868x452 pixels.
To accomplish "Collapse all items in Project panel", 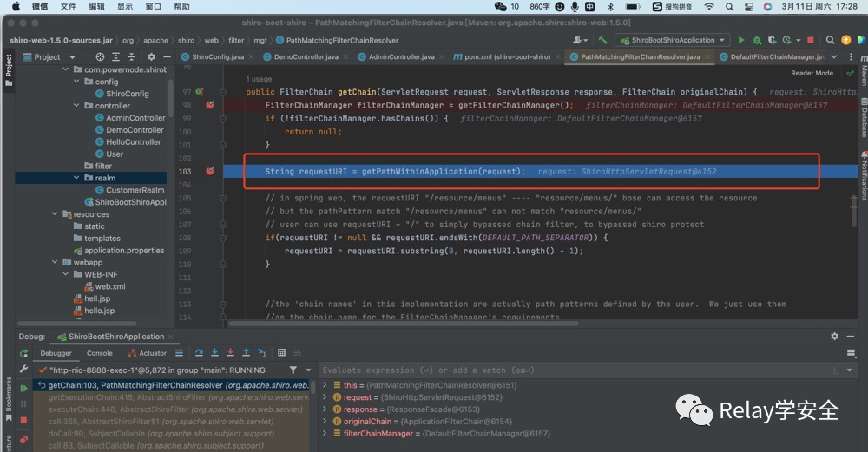I will [x=131, y=57].
